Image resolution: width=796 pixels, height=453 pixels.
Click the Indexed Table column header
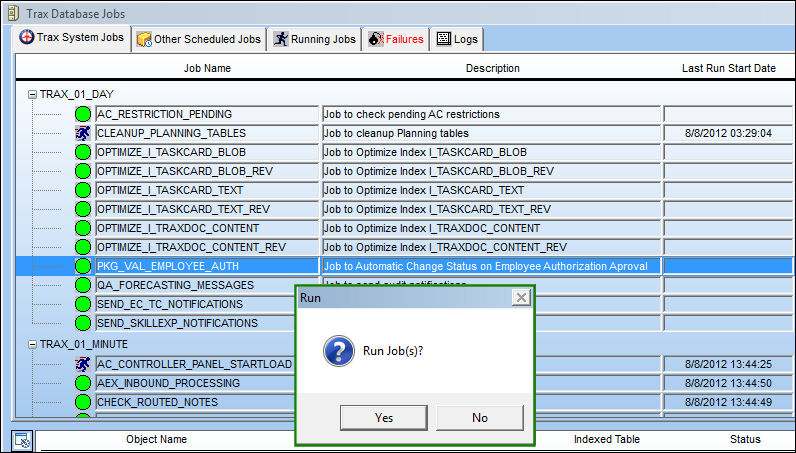click(x=607, y=439)
